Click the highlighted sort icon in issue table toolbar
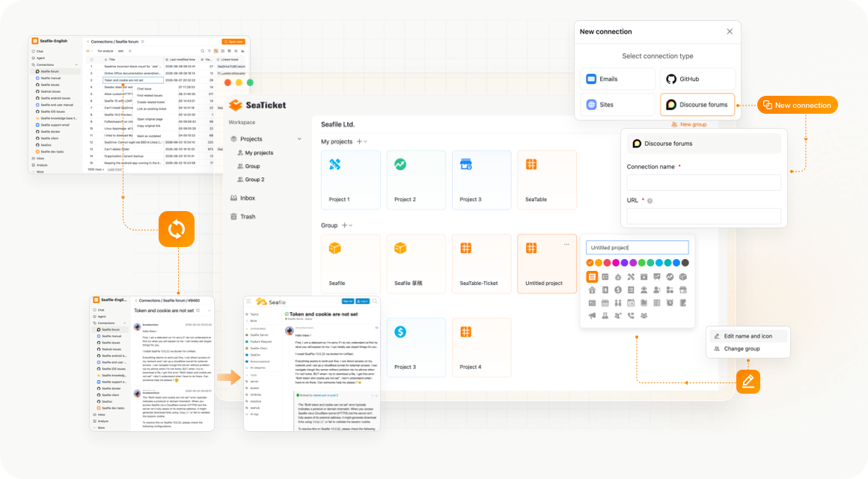 (x=216, y=51)
